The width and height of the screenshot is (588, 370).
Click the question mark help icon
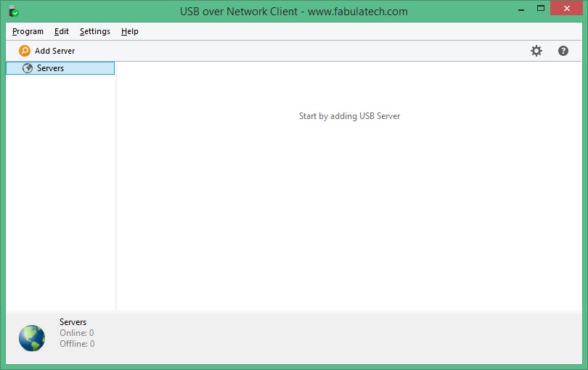point(563,51)
